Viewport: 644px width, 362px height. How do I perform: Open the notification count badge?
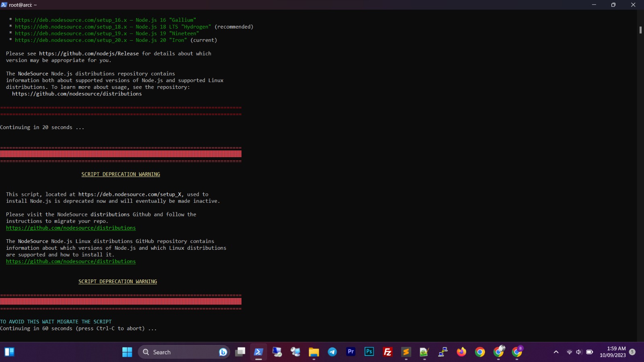632,352
